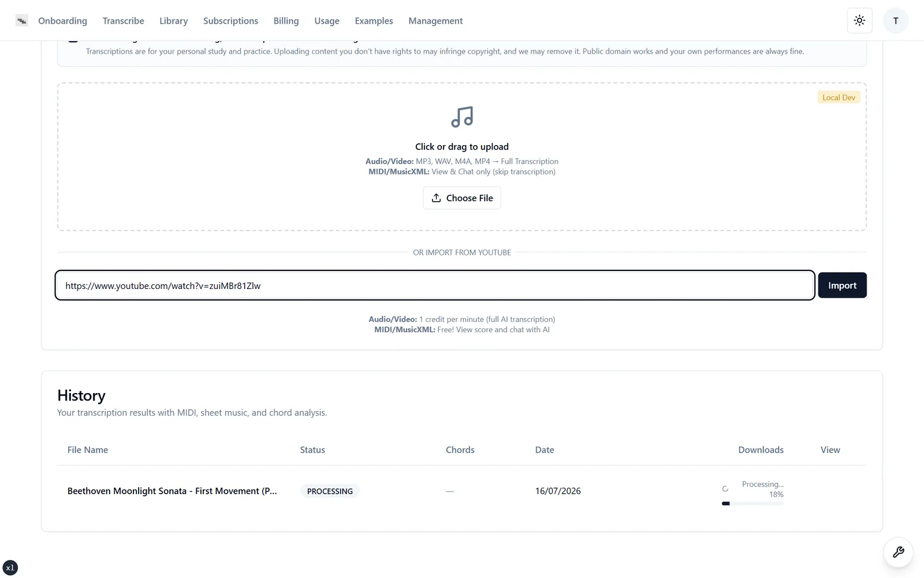The width and height of the screenshot is (924, 578).
Task: Switch to the Usage page
Action: 327,21
